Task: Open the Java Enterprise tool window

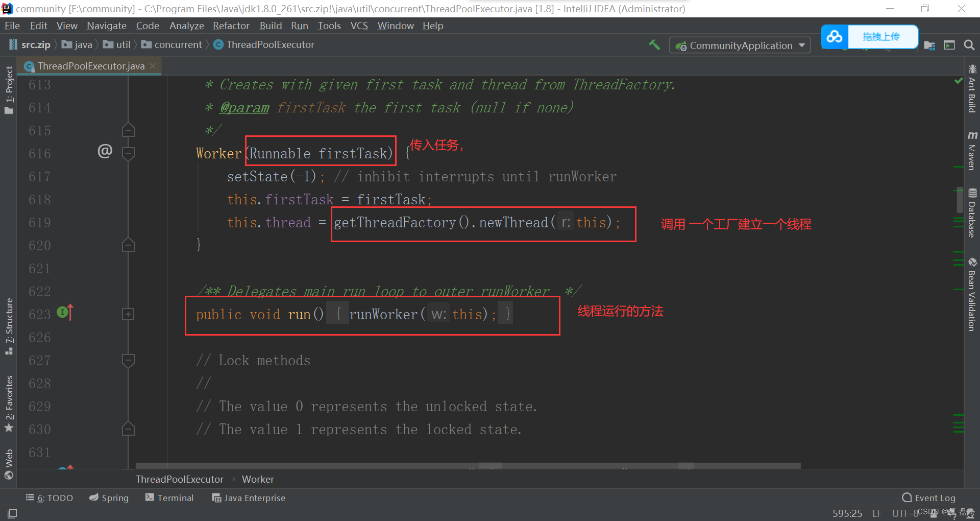Action: [249, 498]
